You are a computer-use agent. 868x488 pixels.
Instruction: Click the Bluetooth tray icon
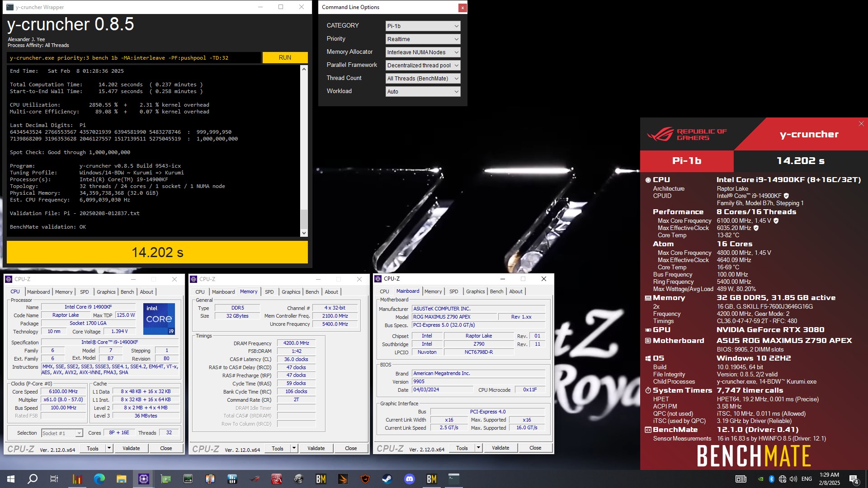[x=772, y=479]
